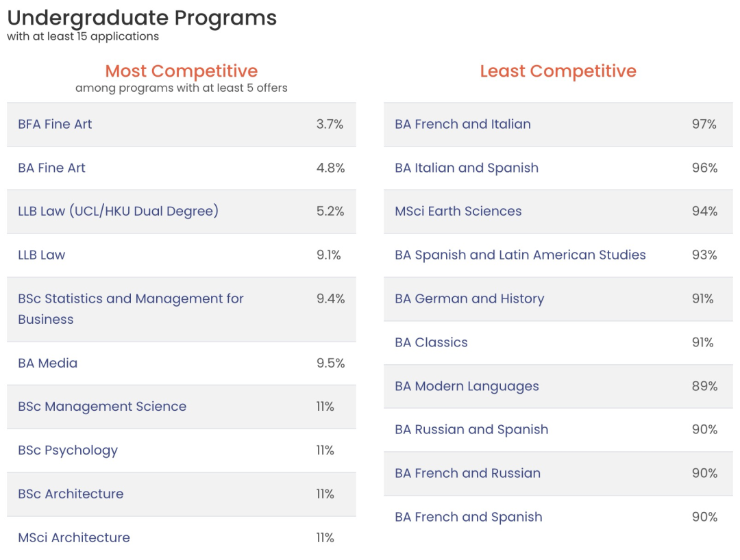Open BSc Statistics and Management for Business
Image resolution: width=740 pixels, height=560 pixels.
(130, 299)
